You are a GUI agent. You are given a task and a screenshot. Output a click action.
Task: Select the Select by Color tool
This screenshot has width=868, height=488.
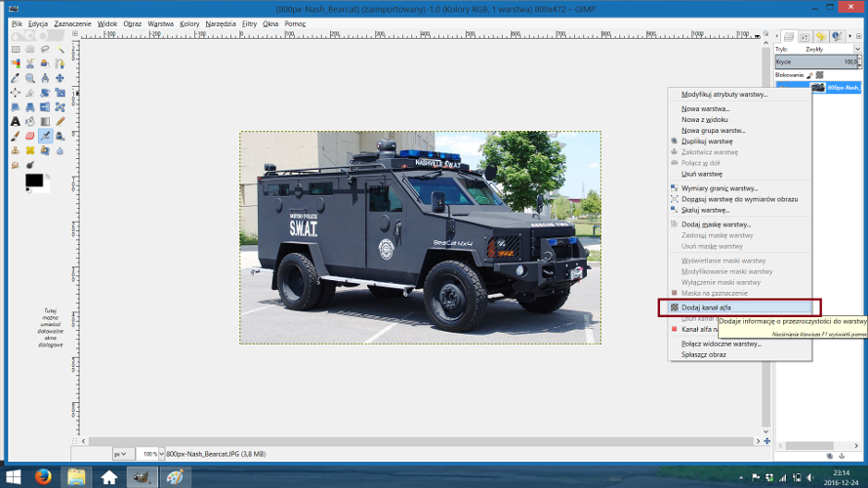pos(16,63)
